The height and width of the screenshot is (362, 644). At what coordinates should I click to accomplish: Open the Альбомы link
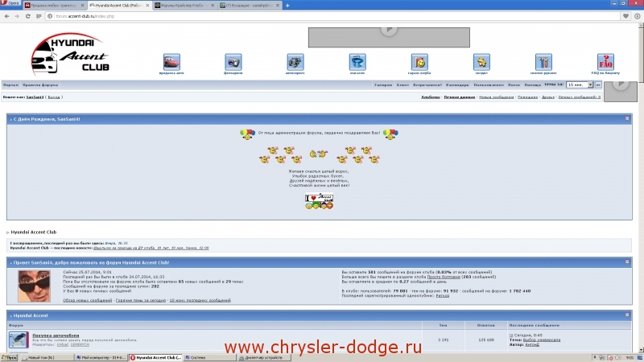coord(431,97)
